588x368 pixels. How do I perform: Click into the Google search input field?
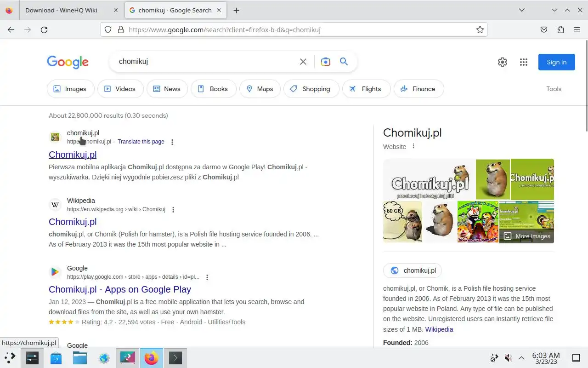click(x=206, y=62)
